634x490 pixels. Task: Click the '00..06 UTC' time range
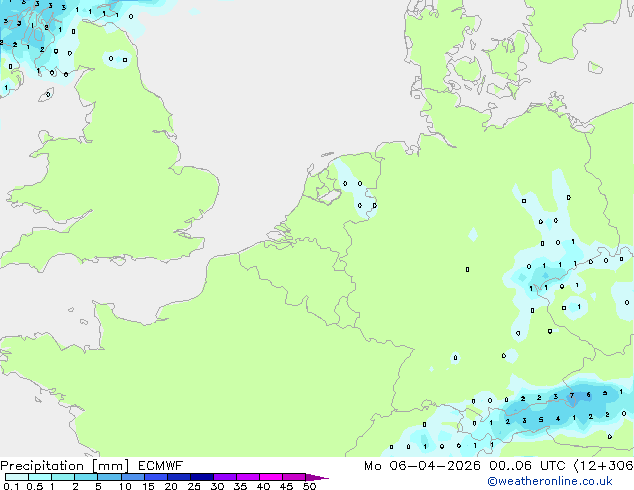coord(527,466)
